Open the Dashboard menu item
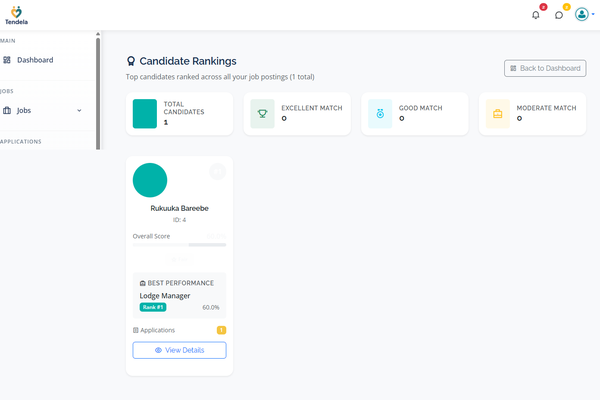The width and height of the screenshot is (600, 400). click(x=35, y=60)
